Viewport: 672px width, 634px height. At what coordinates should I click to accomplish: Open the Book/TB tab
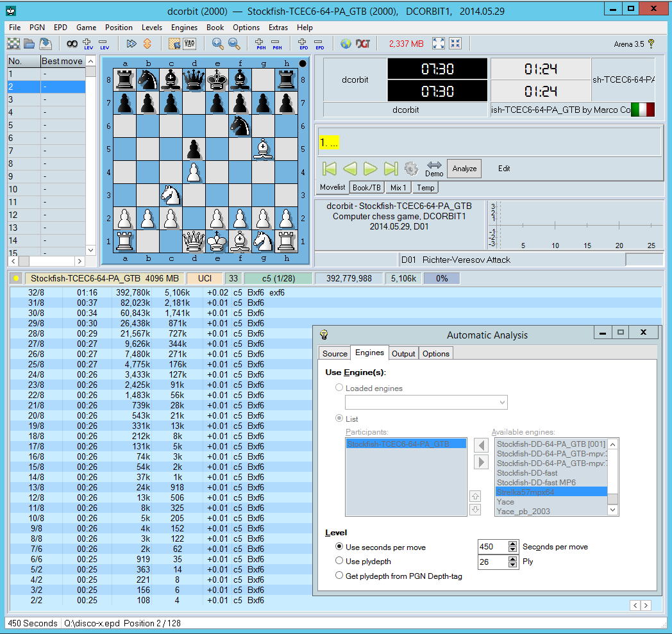click(366, 188)
